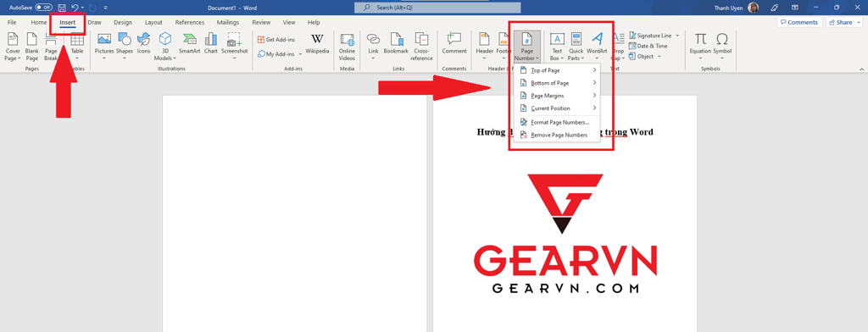This screenshot has height=332, width=868.
Task: Insert a Cover Page
Action: (12, 47)
